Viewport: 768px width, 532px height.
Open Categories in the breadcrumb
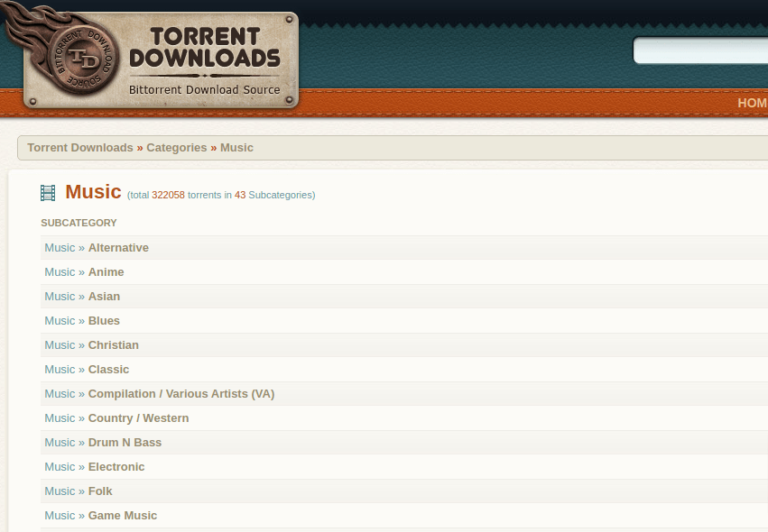click(x=176, y=148)
